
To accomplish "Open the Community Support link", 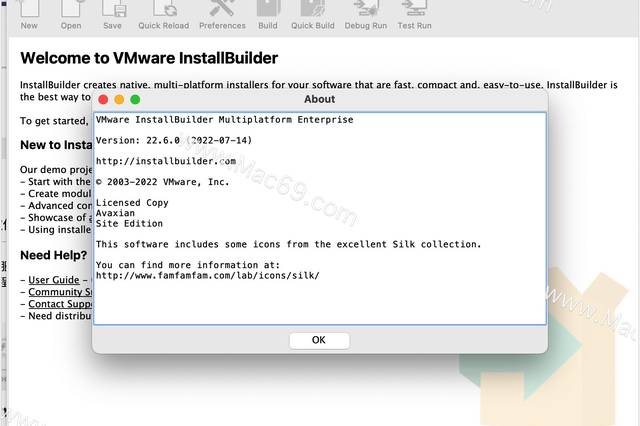I will point(60,292).
